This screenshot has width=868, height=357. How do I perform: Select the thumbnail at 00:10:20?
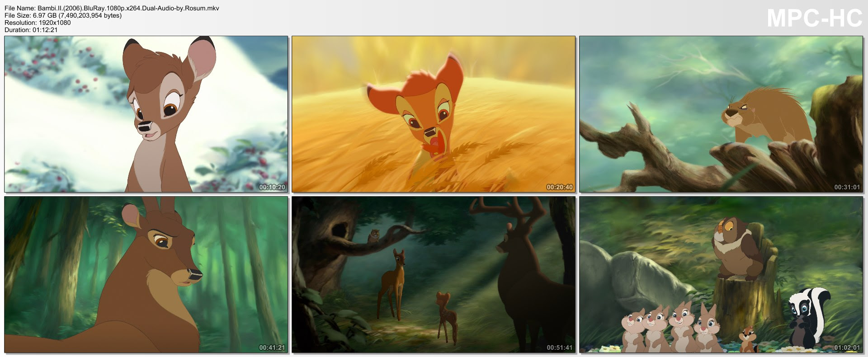click(x=146, y=114)
